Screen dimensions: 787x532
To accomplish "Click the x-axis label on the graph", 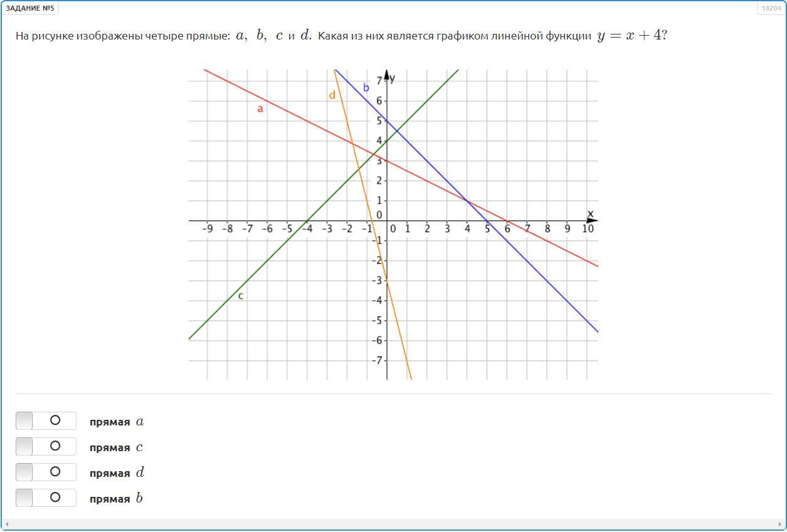I will [x=590, y=214].
